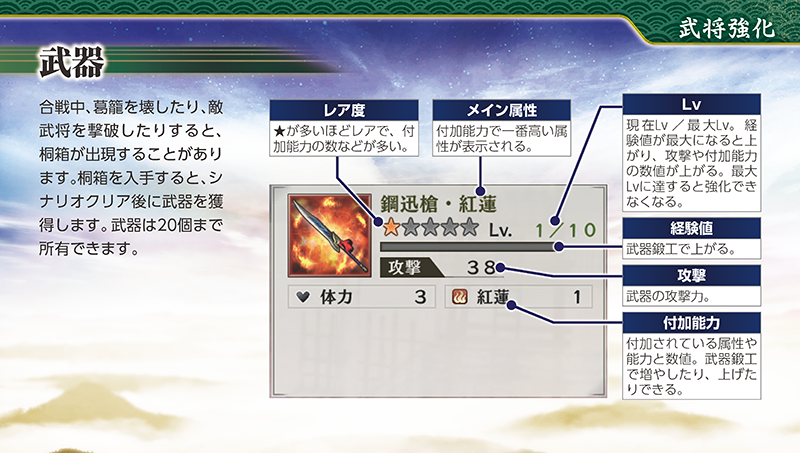This screenshot has height=453, width=800.
Task: Click the fifth gray rarity star
Action: (469, 227)
